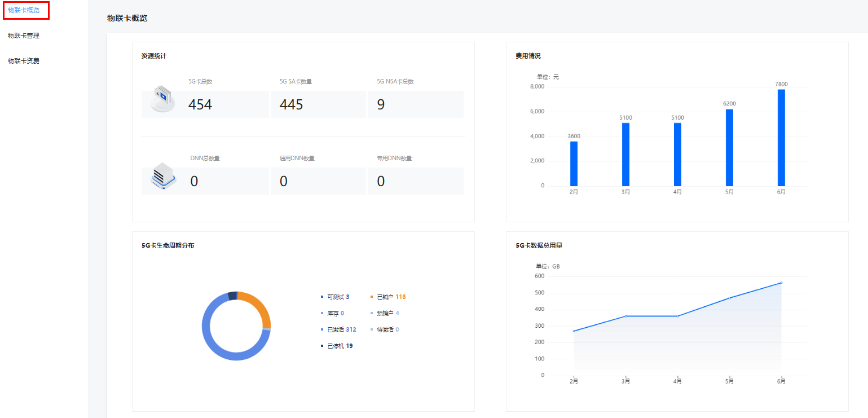Click the 5月 bar showing 6200
Image resolution: width=868 pixels, height=418 pixels.
pyautogui.click(x=729, y=147)
